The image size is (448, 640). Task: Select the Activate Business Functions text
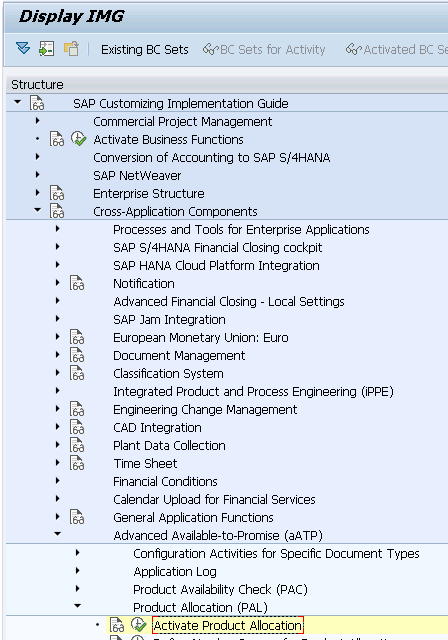tap(168, 140)
